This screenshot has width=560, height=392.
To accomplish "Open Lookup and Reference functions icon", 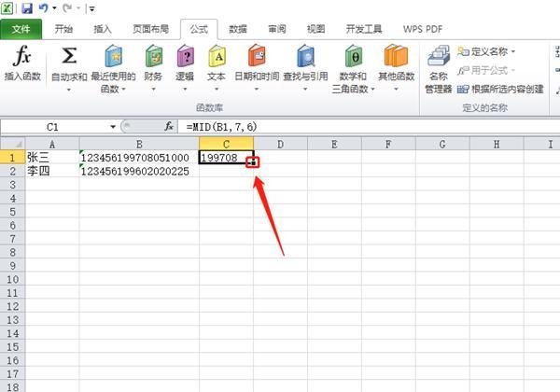I will [306, 56].
